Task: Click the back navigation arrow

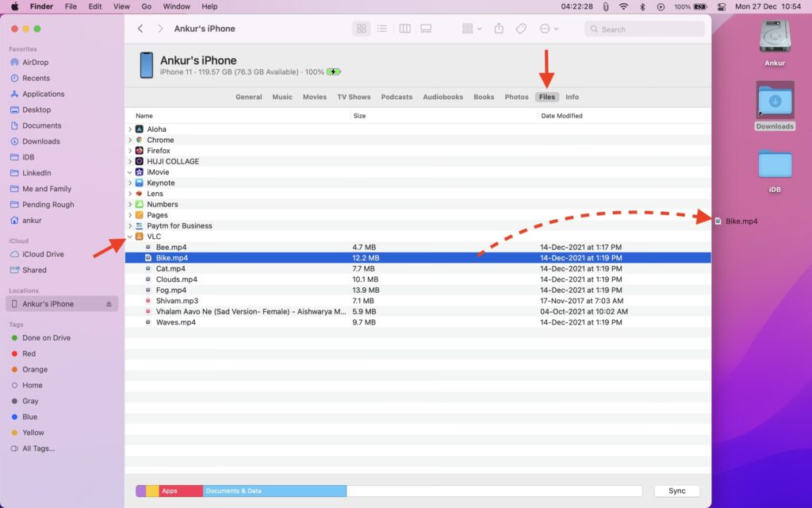Action: (140, 29)
